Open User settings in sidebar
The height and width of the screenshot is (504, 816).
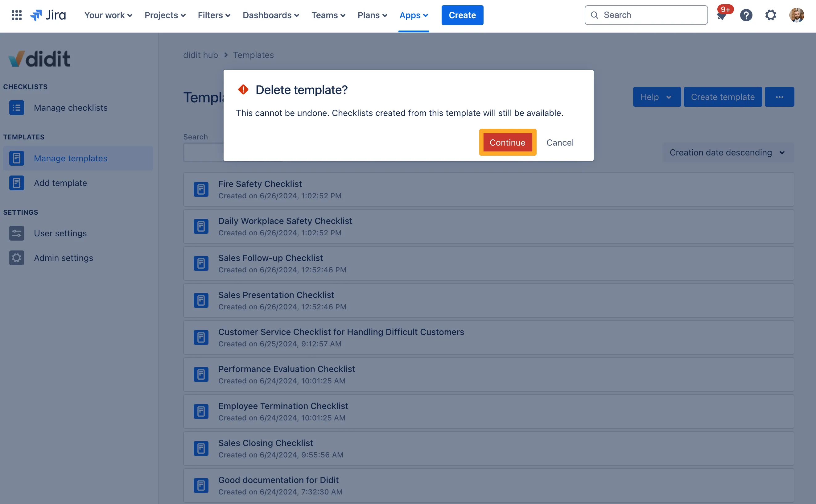pyautogui.click(x=78, y=233)
